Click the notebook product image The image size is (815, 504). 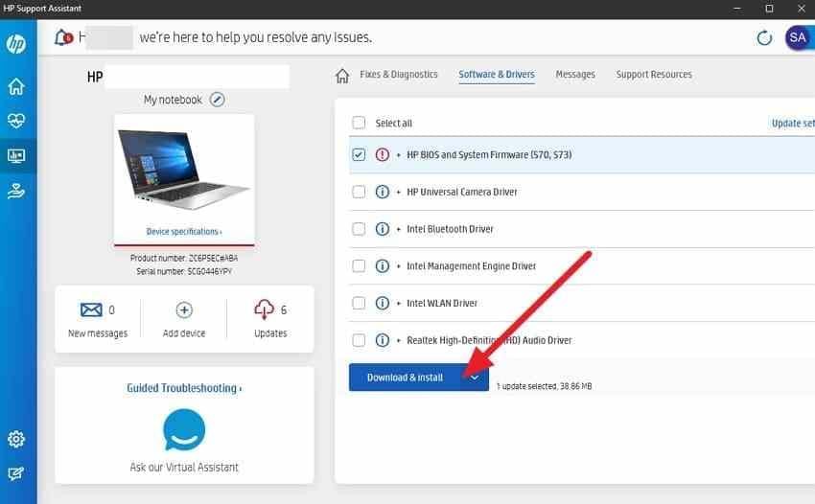pyautogui.click(x=184, y=170)
